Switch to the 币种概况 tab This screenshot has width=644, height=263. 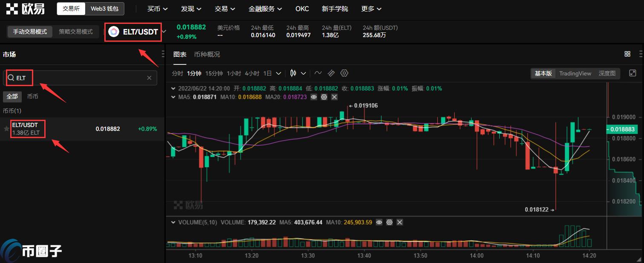coord(207,55)
